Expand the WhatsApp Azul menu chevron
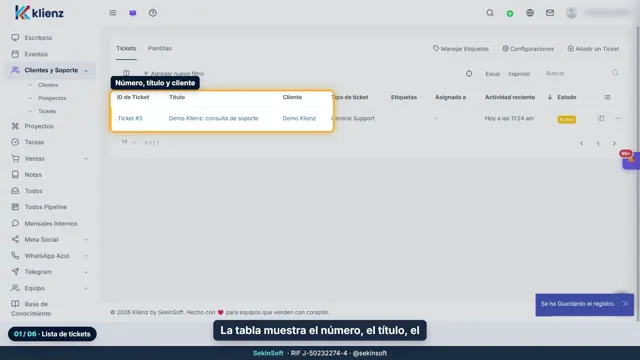640x360 pixels. 86,256
